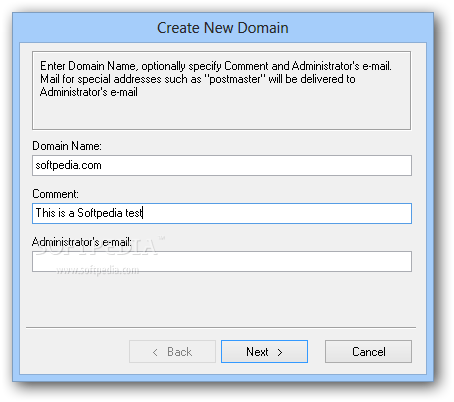Click the first line of instruction text

point(216,66)
